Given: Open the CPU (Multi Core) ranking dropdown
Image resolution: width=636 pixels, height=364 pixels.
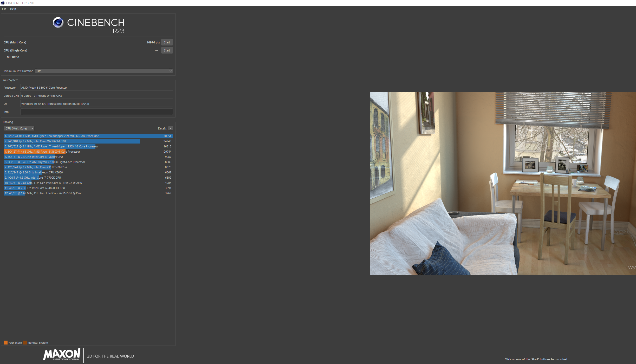Looking at the screenshot, I should tap(19, 128).
